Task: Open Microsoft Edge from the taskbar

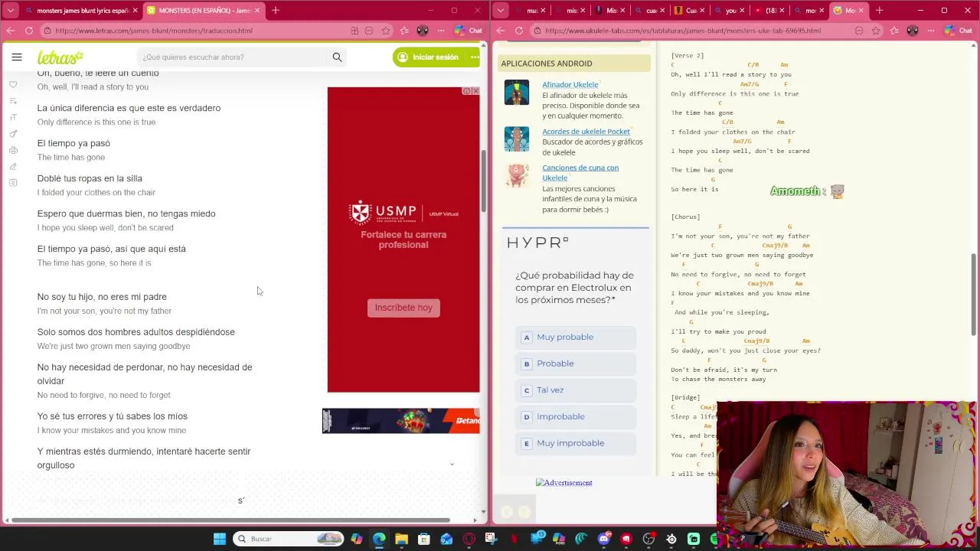Action: [x=379, y=539]
